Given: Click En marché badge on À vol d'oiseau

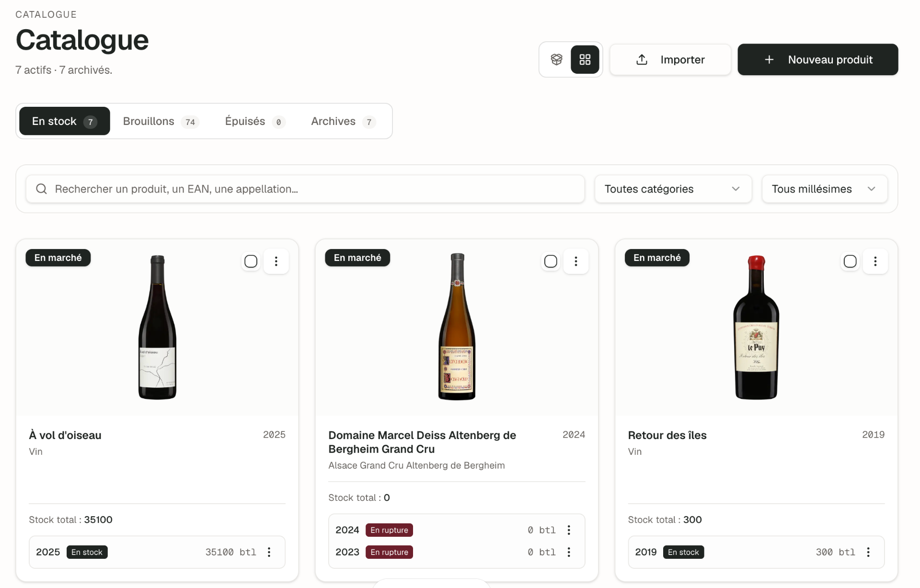Looking at the screenshot, I should pos(58,258).
